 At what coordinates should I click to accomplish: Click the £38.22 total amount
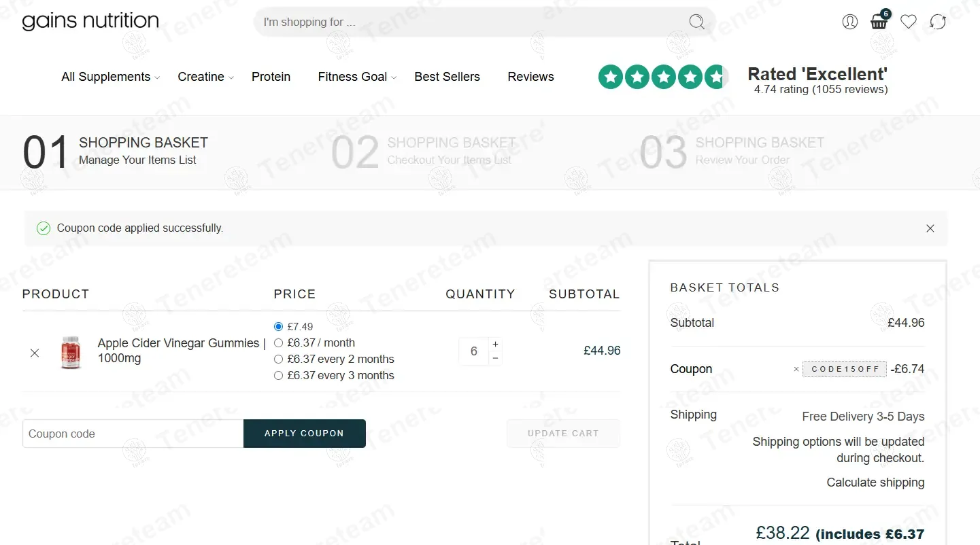pyautogui.click(x=783, y=533)
